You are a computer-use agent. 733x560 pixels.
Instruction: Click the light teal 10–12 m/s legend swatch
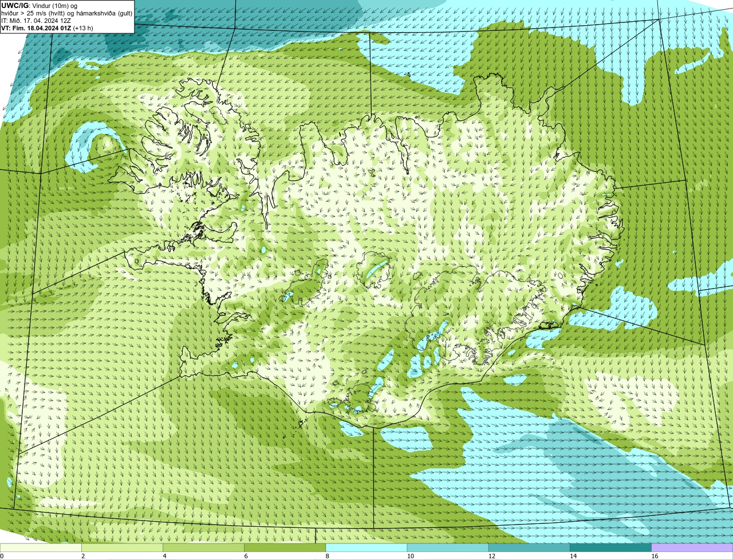click(448, 548)
